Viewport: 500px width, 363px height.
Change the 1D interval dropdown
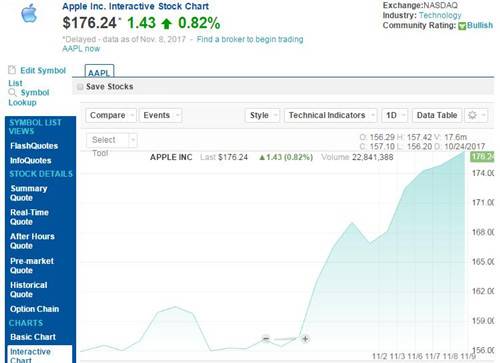click(x=395, y=115)
